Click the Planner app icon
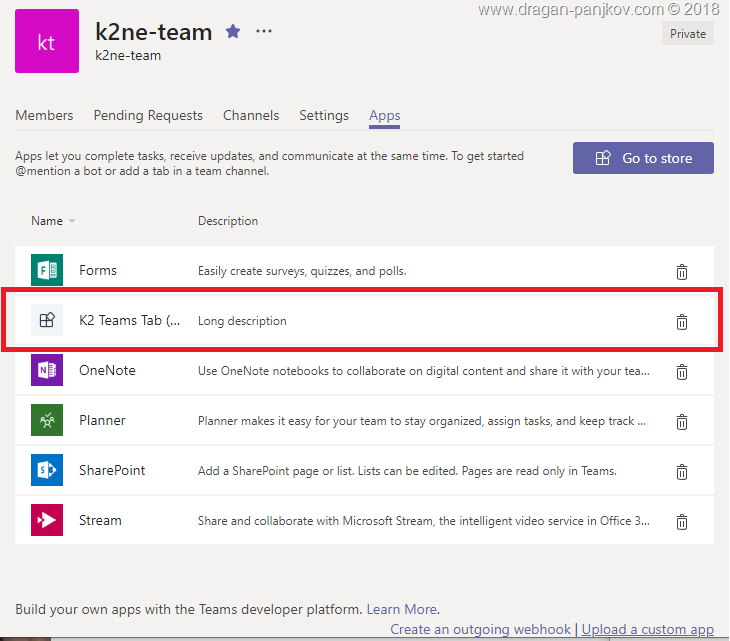 click(x=47, y=421)
